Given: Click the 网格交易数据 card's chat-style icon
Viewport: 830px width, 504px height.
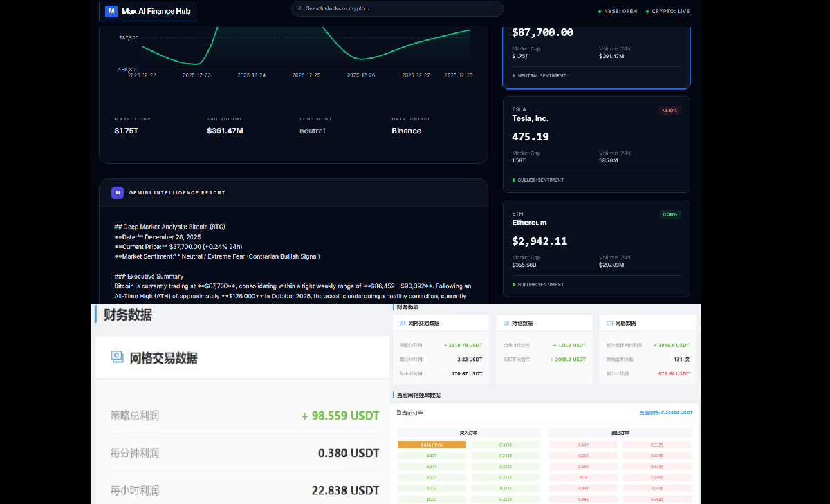Looking at the screenshot, I should coord(402,322).
